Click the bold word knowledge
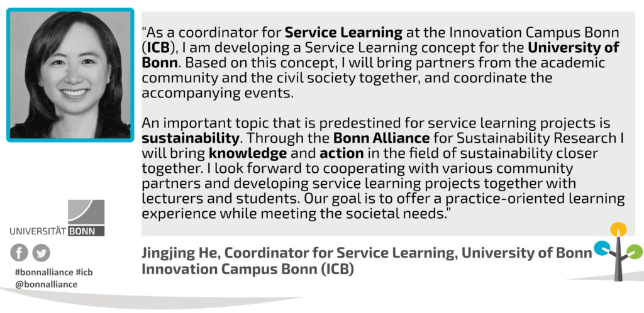This screenshot has width=644, height=313. point(248,154)
